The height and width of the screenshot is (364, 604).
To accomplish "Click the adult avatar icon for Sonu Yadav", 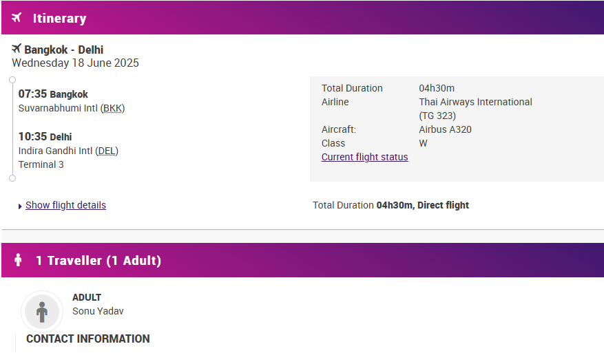I will 42,312.
